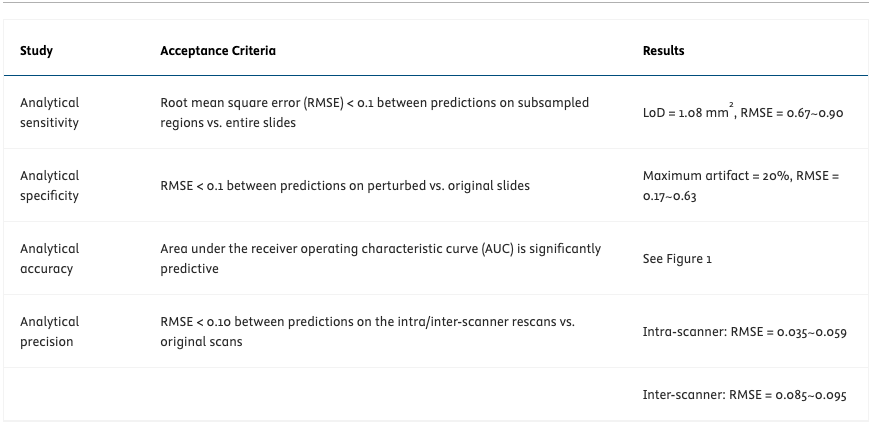Click the Inter-scanner RMSE = 0.085~0.095 result
This screenshot has height=423, width=870.
pyautogui.click(x=744, y=395)
